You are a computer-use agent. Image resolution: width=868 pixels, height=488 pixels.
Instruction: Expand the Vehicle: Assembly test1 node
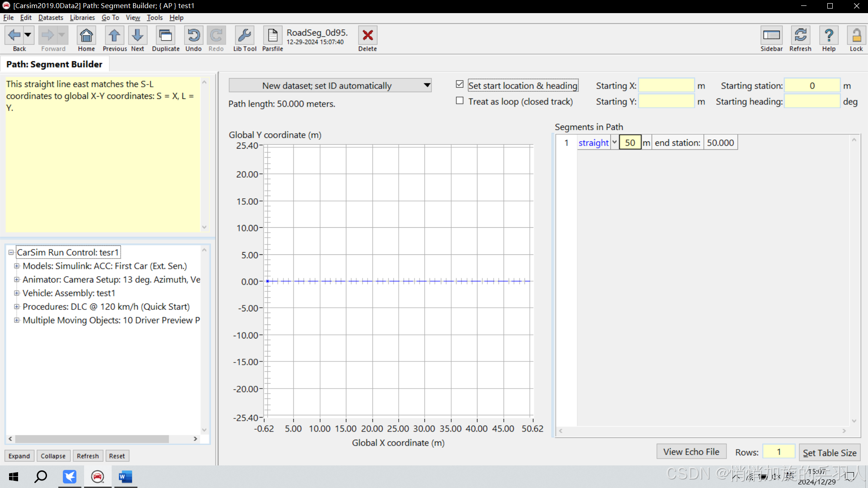pyautogui.click(x=17, y=293)
